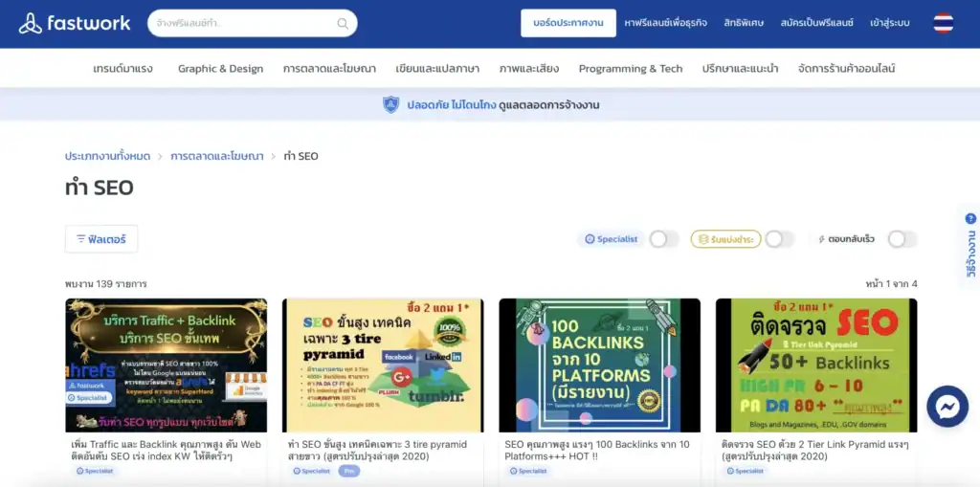Click the search magnifier icon
The width and height of the screenshot is (980, 487).
click(343, 24)
